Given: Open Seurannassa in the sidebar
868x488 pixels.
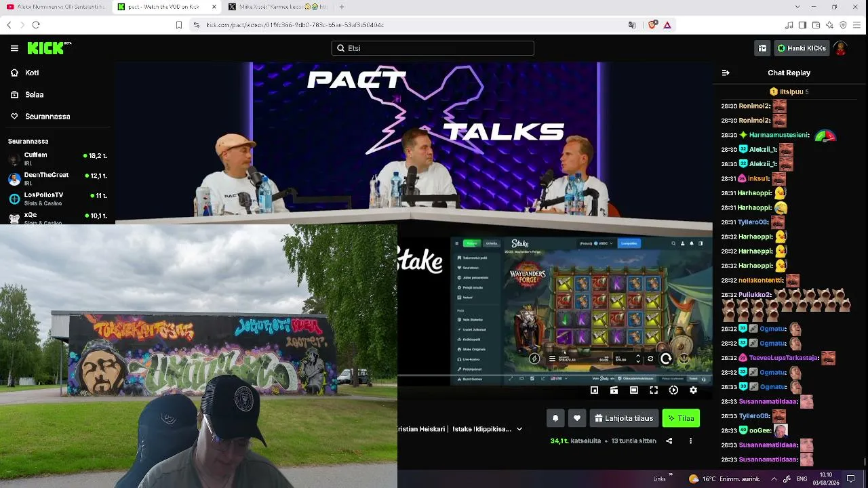Looking at the screenshot, I should (x=47, y=117).
